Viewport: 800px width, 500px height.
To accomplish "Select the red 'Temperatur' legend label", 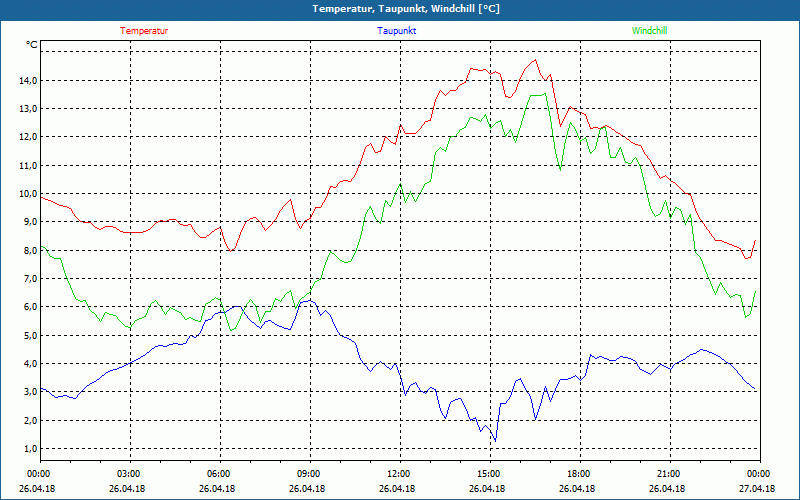I will (x=144, y=31).
